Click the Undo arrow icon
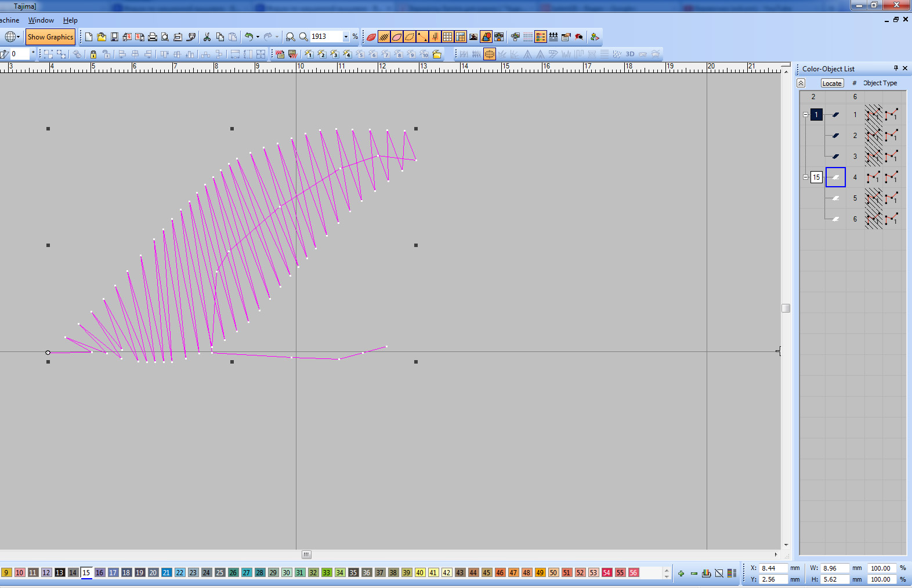The width and height of the screenshot is (912, 588). (249, 37)
